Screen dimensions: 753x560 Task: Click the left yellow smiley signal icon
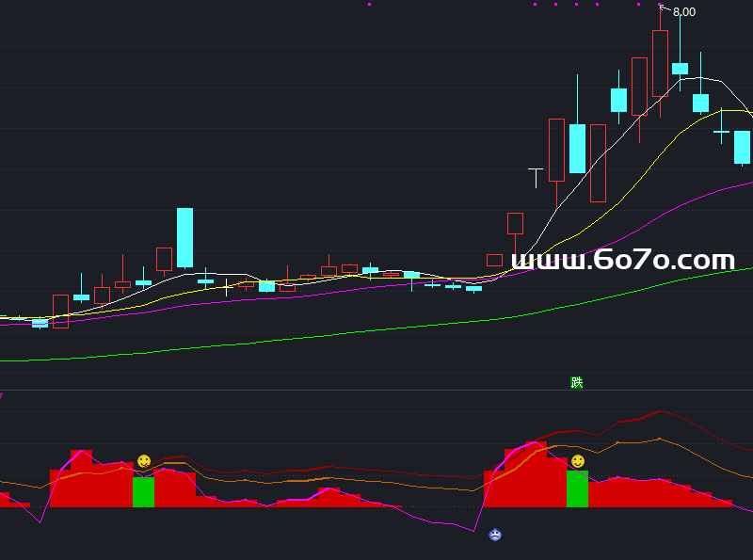tap(144, 461)
